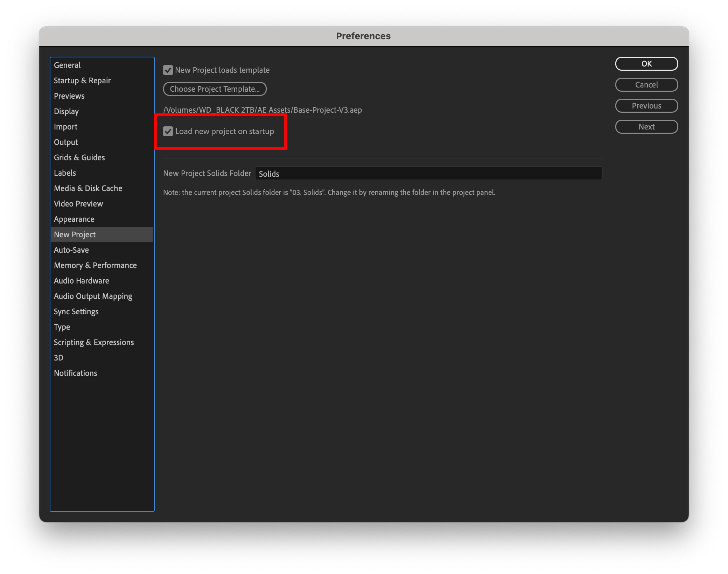Open Display preferences section
This screenshot has height=574, width=728.
tap(66, 111)
